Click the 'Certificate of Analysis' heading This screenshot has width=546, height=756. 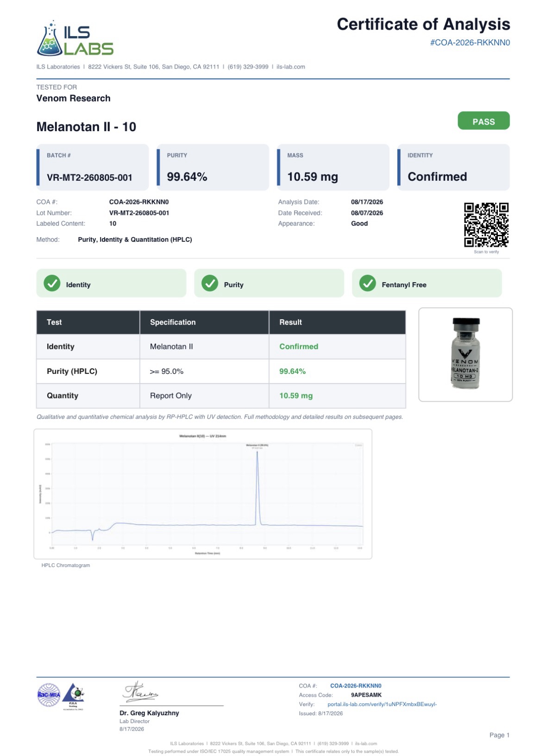click(x=423, y=24)
